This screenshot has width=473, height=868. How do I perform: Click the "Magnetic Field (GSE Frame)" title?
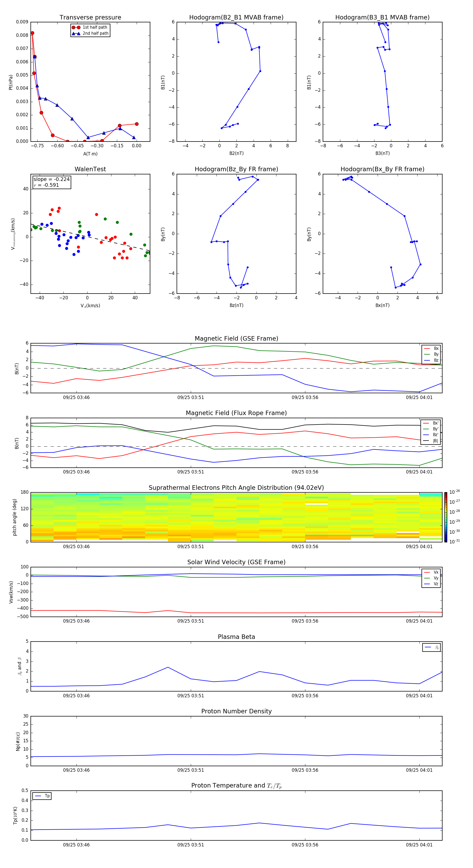coord(236,339)
